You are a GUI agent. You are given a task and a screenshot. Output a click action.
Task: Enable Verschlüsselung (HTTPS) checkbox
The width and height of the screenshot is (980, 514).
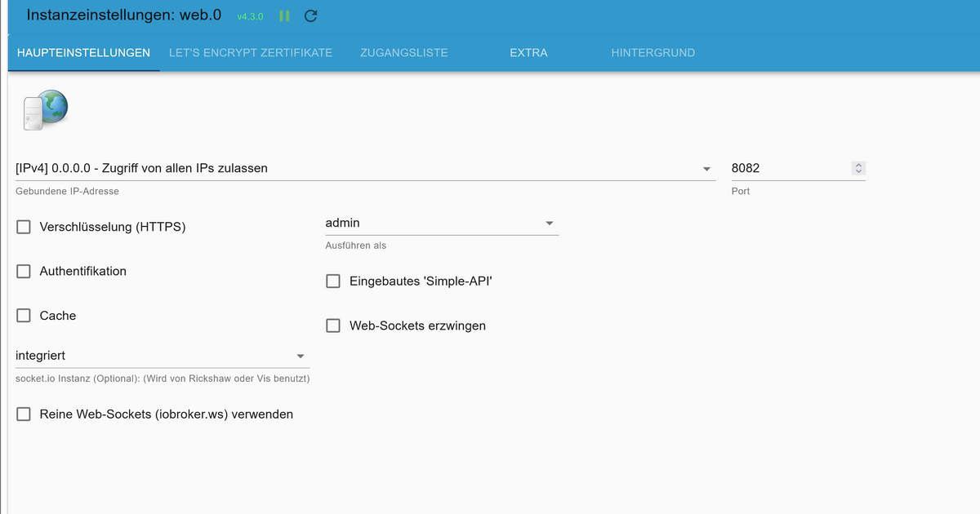24,227
